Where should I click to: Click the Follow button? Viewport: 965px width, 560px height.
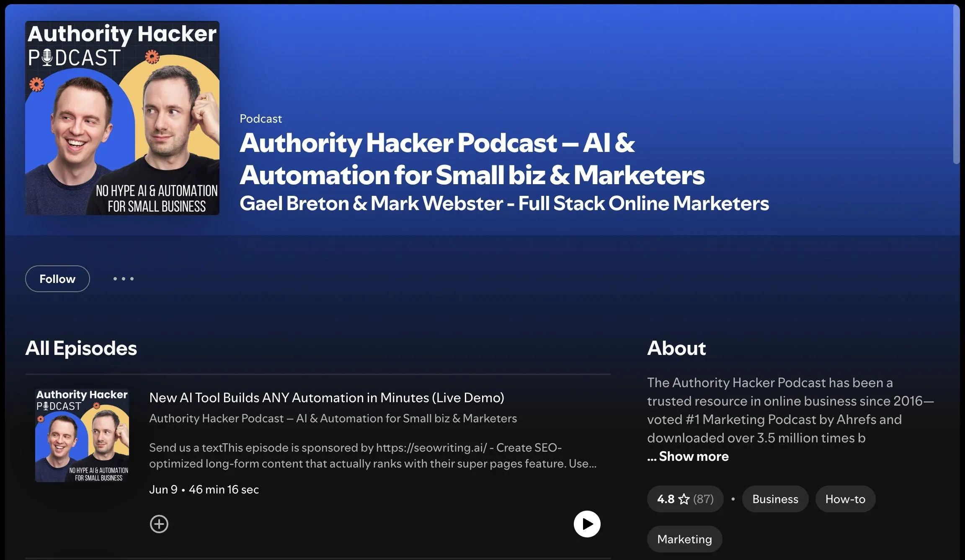pyautogui.click(x=57, y=279)
